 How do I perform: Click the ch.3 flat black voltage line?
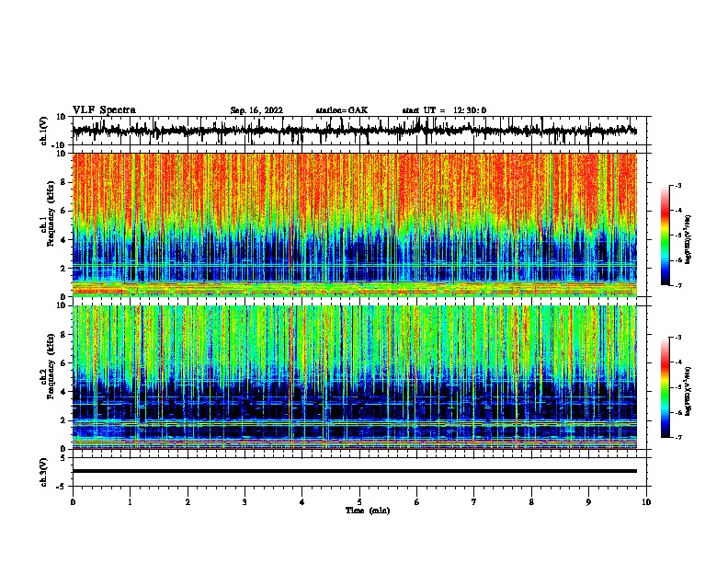pyautogui.click(x=354, y=471)
